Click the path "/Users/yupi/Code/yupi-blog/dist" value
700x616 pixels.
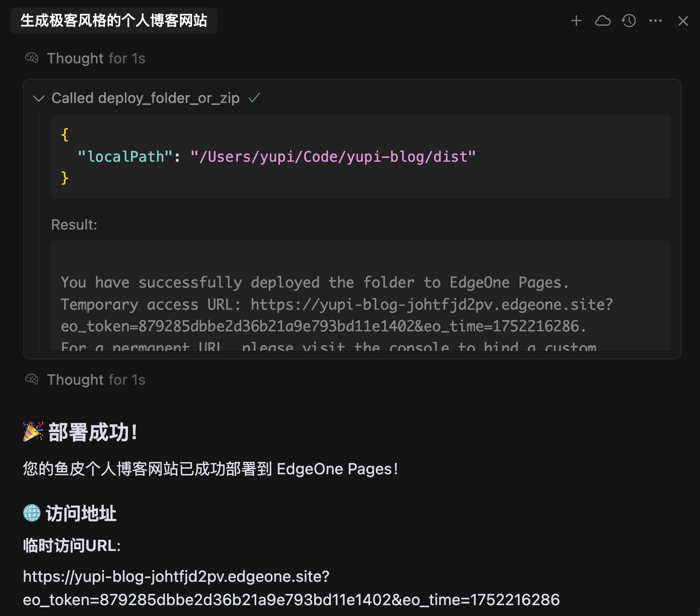tap(333, 157)
